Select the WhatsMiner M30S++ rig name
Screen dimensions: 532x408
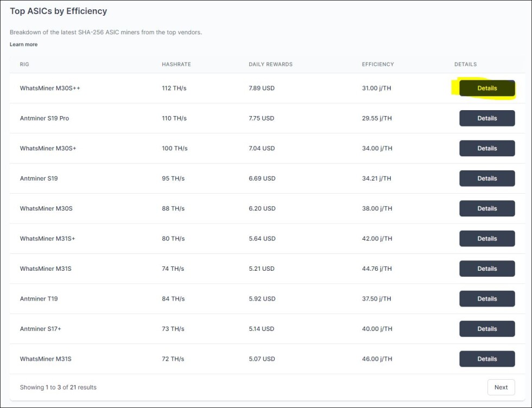tap(50, 88)
